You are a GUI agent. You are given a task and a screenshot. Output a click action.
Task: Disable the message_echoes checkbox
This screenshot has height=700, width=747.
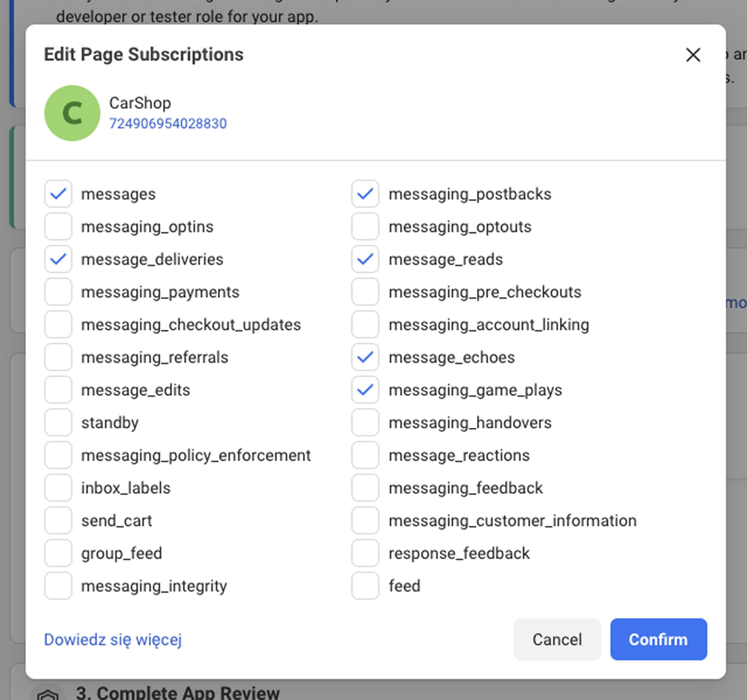click(x=365, y=357)
